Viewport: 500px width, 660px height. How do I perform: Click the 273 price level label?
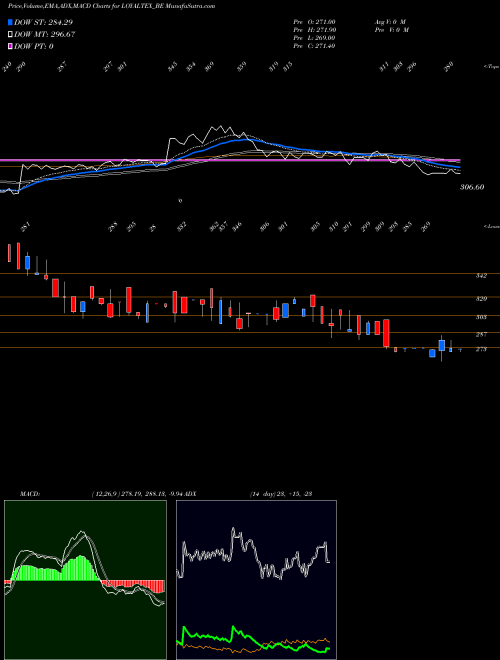(x=481, y=349)
